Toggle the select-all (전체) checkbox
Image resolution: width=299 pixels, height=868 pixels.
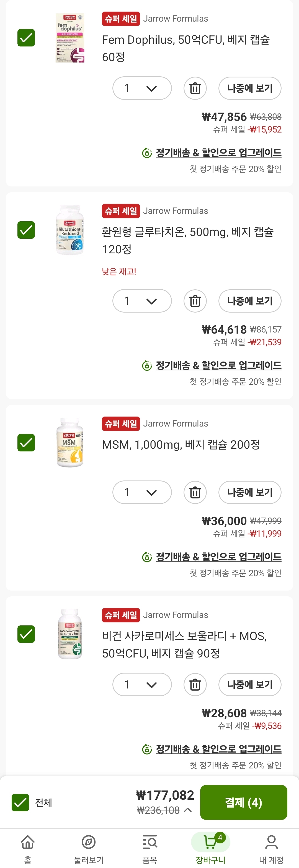click(20, 802)
